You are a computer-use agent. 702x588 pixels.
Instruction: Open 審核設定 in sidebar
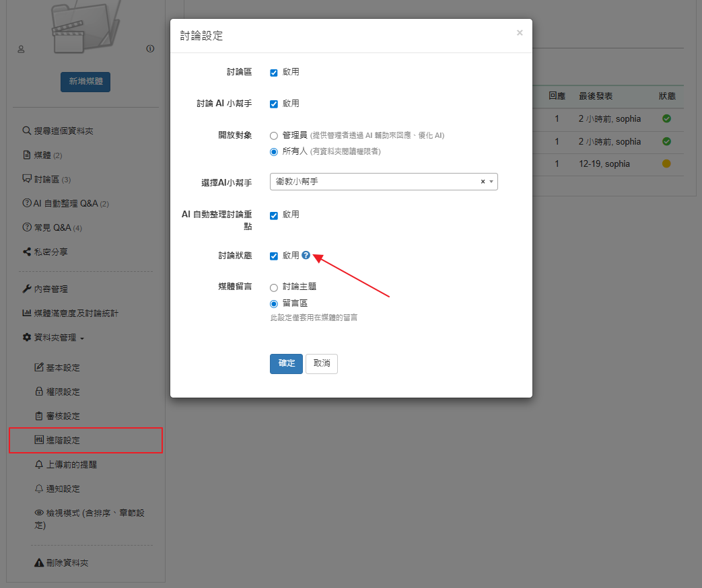pyautogui.click(x=63, y=416)
